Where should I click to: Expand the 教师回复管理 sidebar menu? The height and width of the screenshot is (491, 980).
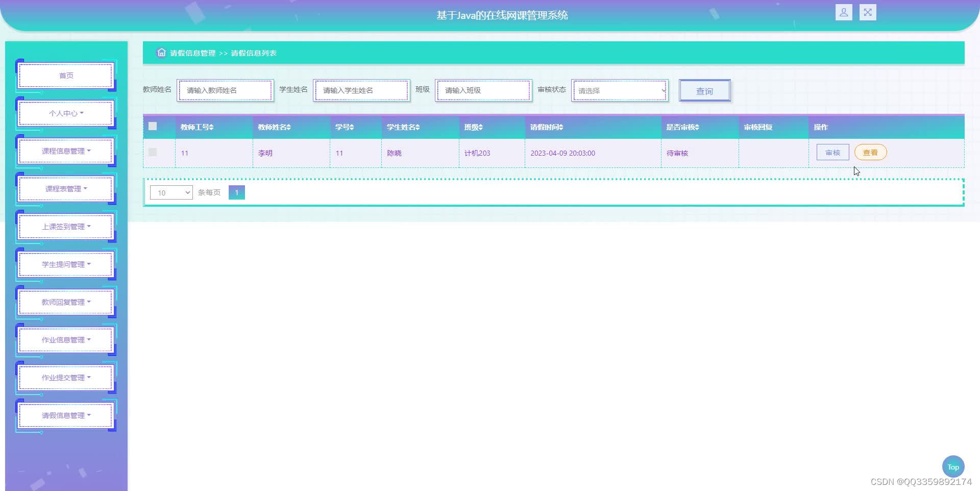pyautogui.click(x=66, y=302)
